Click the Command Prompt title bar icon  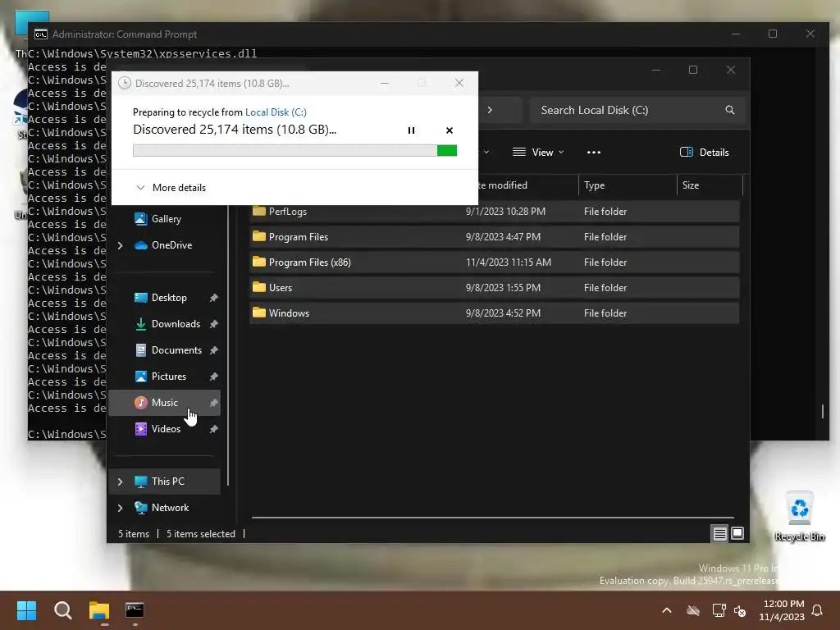[x=41, y=34]
